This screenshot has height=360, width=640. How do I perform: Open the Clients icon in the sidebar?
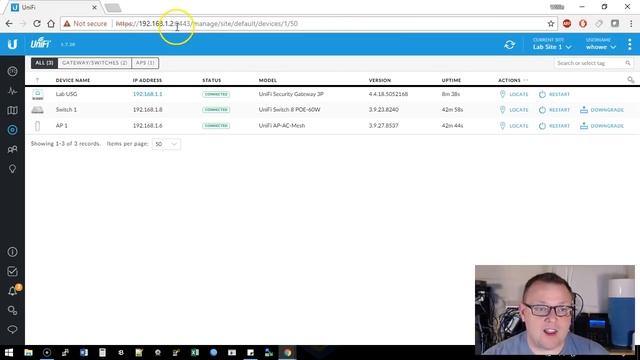pyautogui.click(x=12, y=149)
